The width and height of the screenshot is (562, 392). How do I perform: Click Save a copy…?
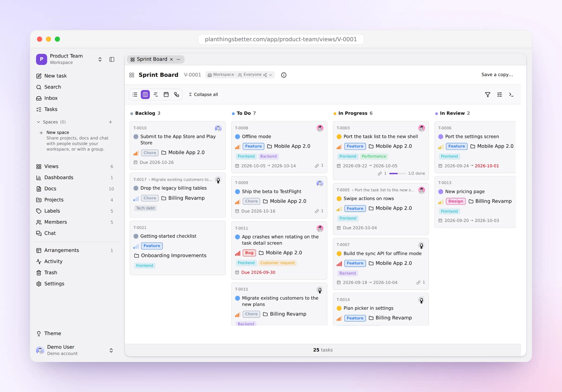[497, 75]
